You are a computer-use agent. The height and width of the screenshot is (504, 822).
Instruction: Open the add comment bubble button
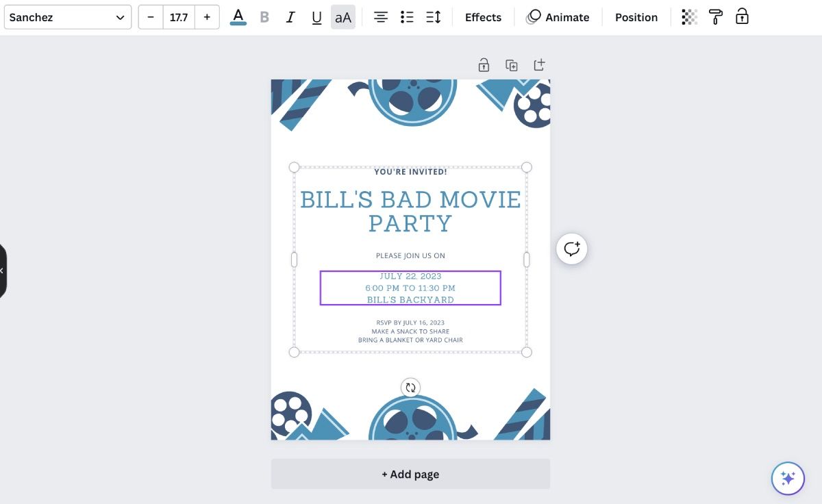[x=572, y=249]
